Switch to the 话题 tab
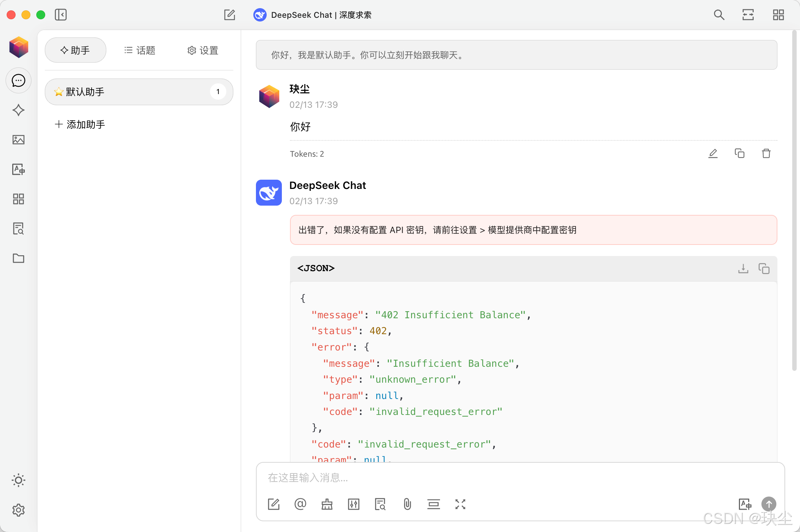 click(140, 50)
